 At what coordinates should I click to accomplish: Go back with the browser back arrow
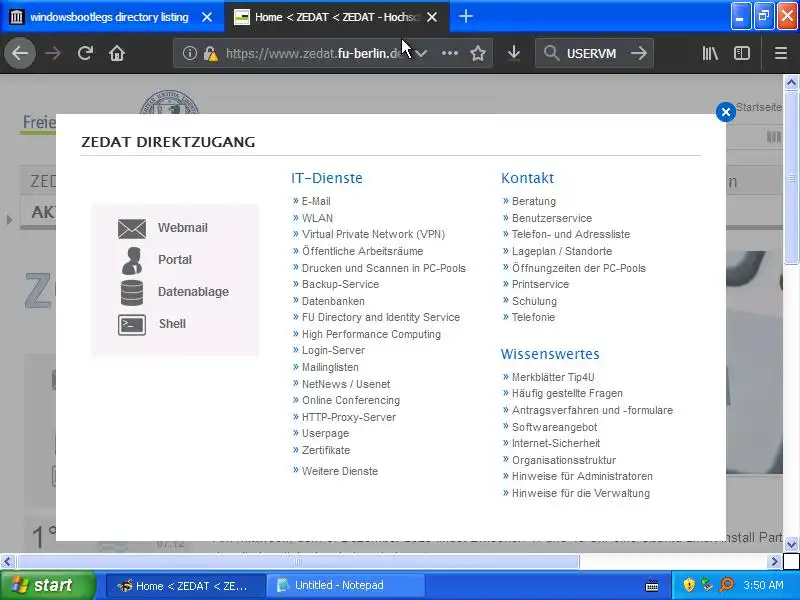20,53
